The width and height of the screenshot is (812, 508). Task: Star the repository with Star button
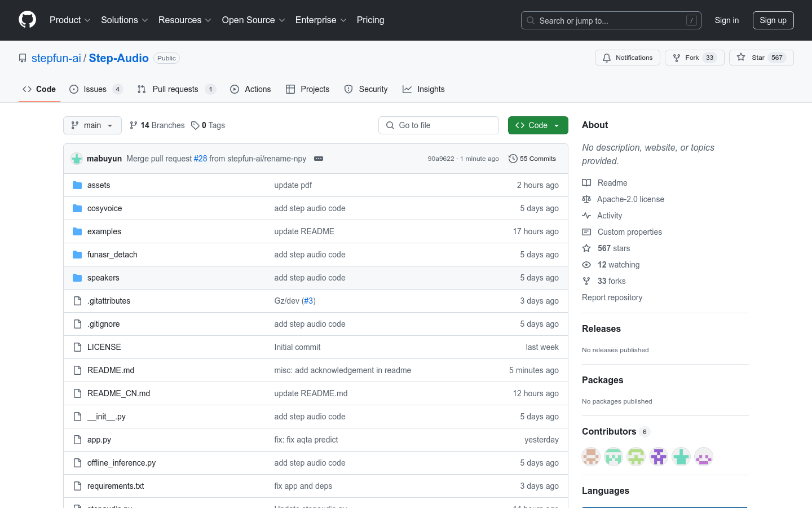[x=761, y=58]
